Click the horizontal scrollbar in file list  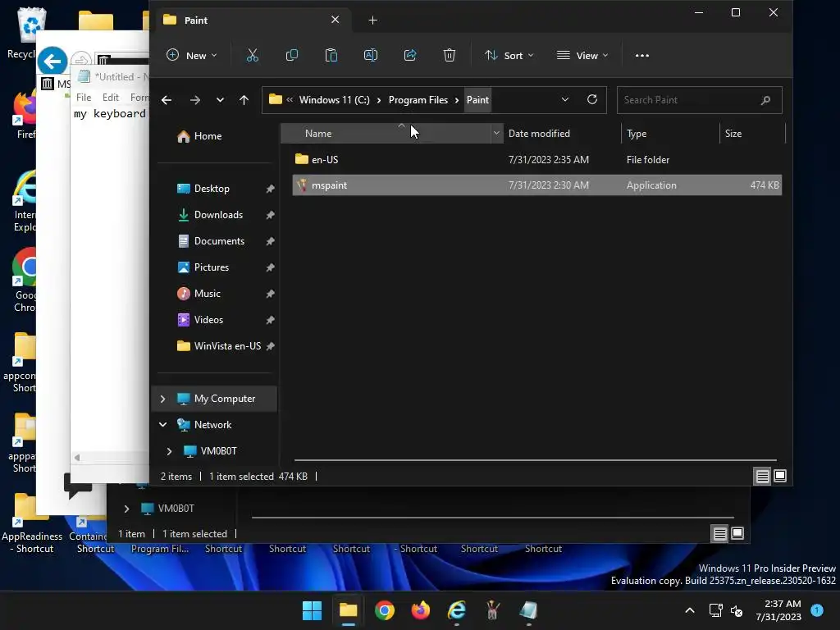(x=535, y=459)
